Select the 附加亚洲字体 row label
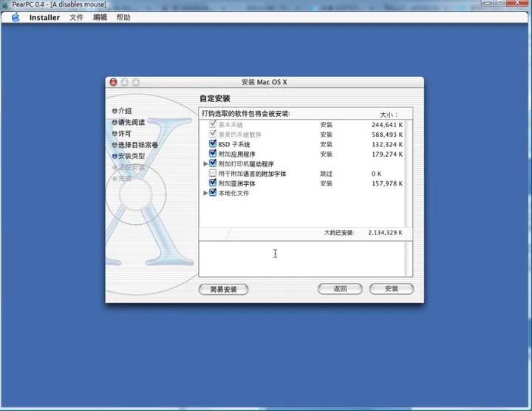 point(237,183)
